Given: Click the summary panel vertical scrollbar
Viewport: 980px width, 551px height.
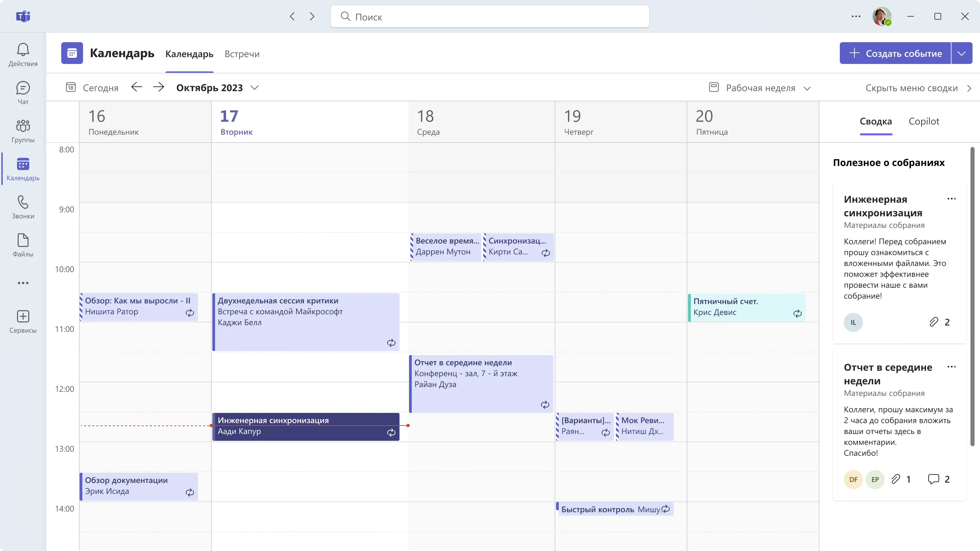Looking at the screenshot, I should [x=973, y=297].
